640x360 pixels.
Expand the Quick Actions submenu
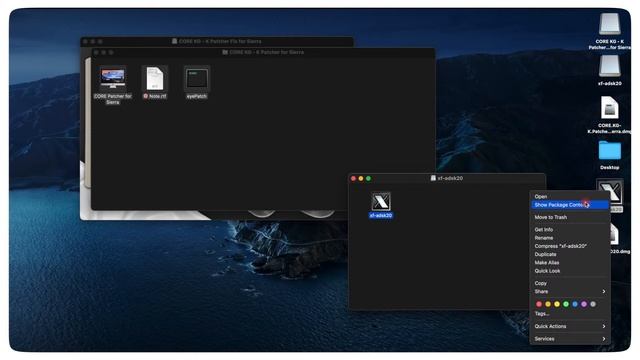point(570,326)
